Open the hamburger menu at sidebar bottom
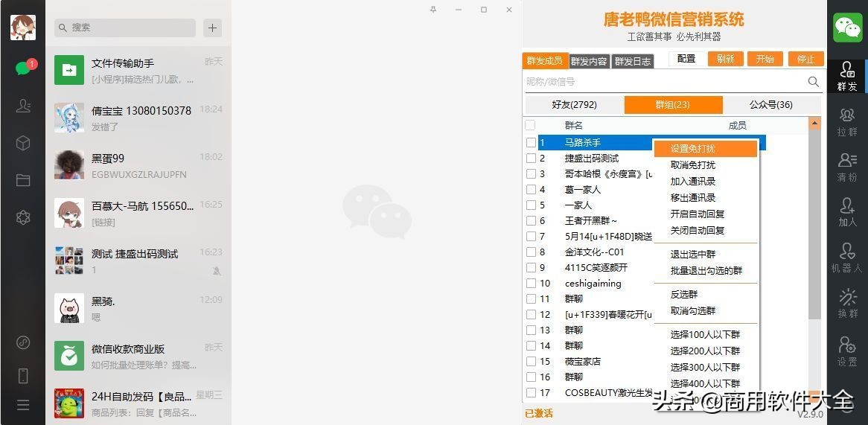The width and height of the screenshot is (868, 425). tap(22, 405)
